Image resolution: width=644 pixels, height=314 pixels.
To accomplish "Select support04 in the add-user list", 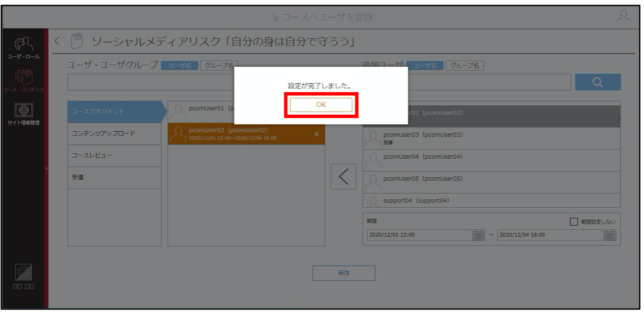I will [x=492, y=200].
